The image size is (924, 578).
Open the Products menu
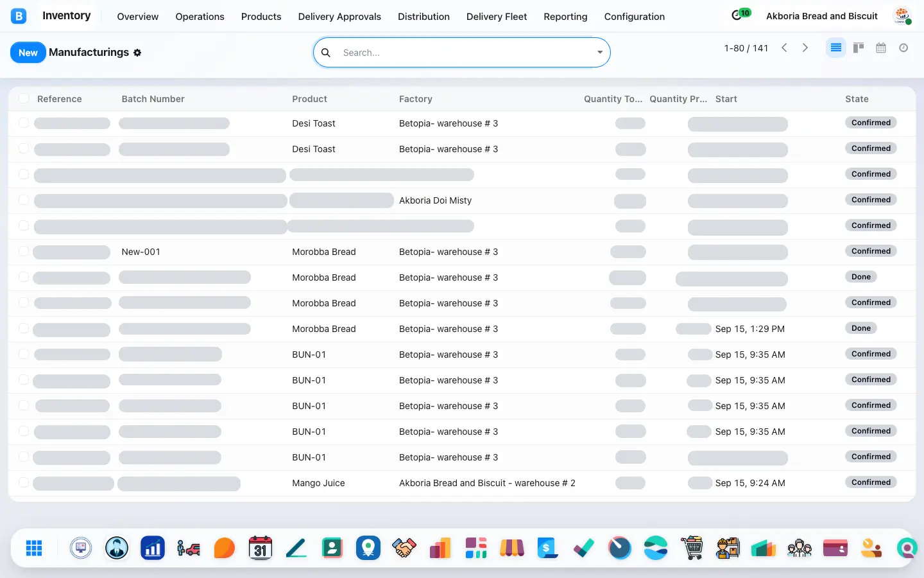coord(261,17)
